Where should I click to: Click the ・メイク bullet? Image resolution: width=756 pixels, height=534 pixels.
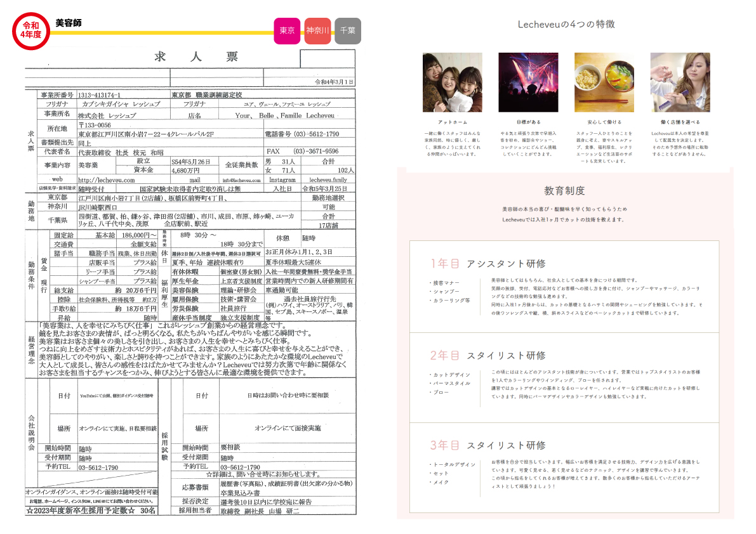click(439, 482)
